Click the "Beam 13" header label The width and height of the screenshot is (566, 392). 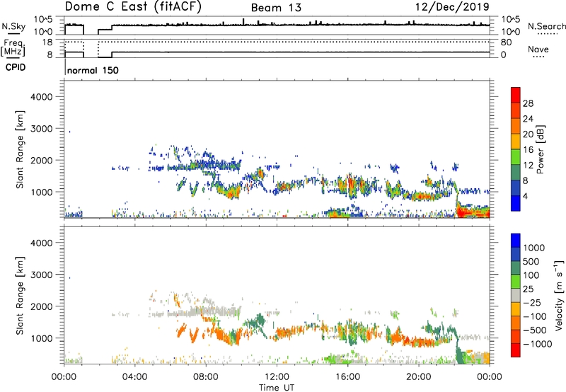pyautogui.click(x=276, y=8)
